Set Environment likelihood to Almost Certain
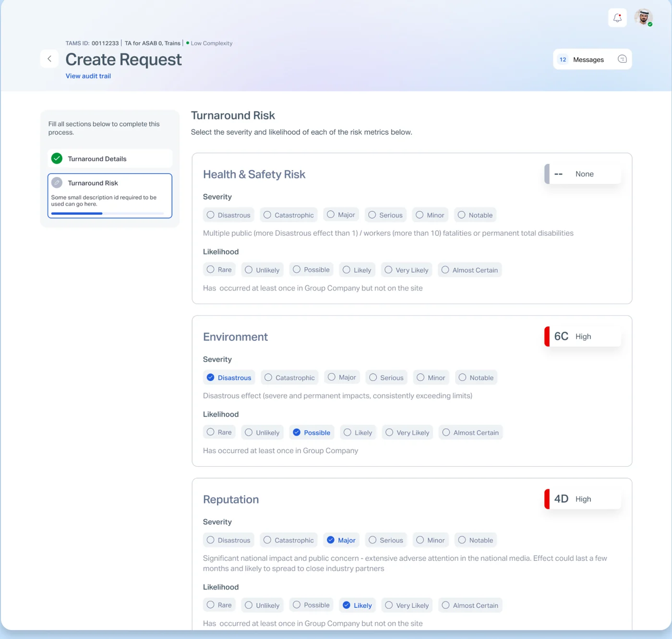The image size is (672, 639). tap(470, 433)
